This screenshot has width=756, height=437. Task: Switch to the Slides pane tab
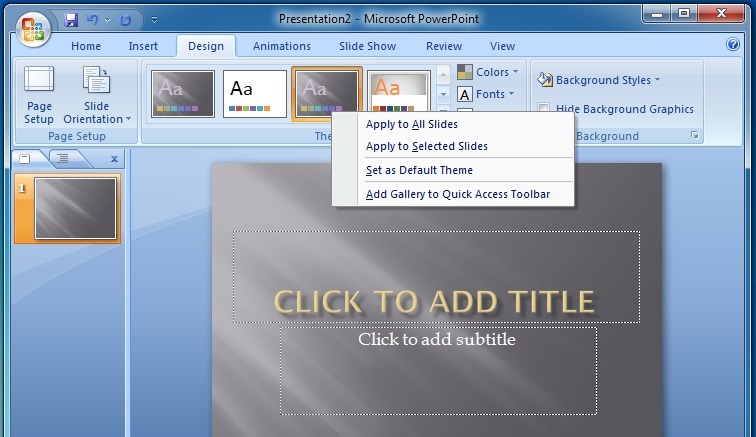[x=26, y=158]
